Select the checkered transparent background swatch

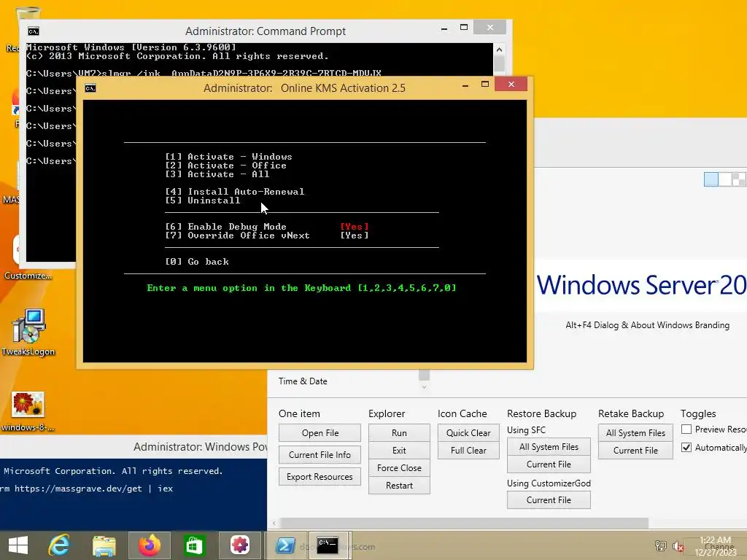pos(740,179)
